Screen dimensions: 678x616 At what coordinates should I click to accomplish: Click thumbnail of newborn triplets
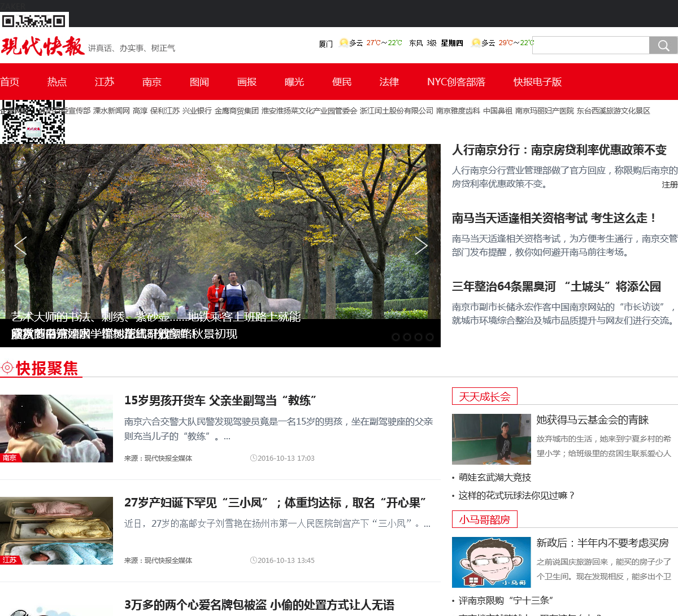(x=56, y=531)
